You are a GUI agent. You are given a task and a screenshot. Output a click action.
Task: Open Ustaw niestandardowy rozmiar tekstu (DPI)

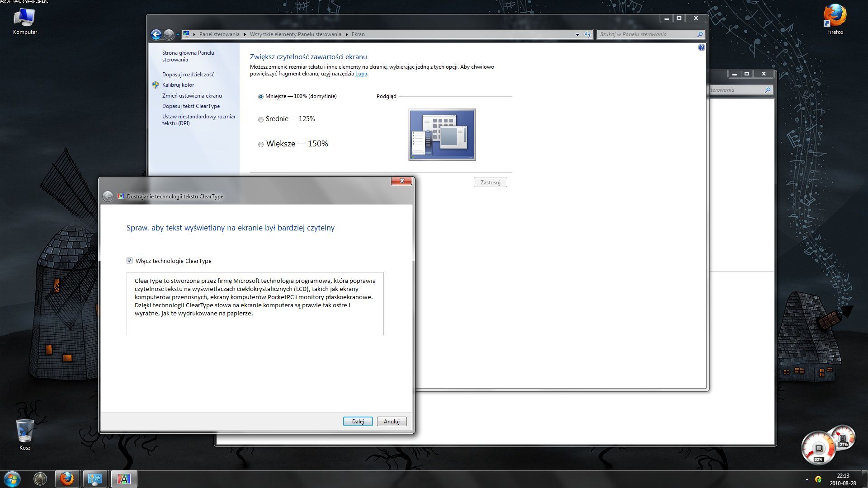point(199,120)
